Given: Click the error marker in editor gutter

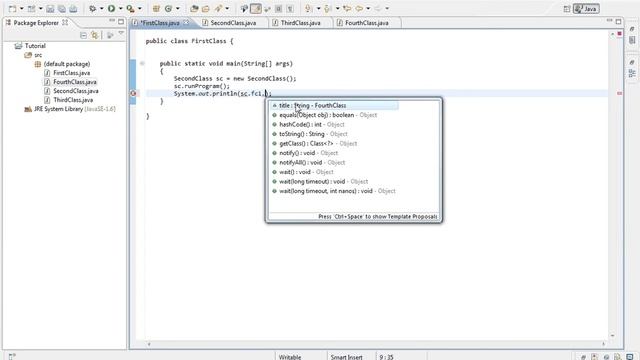Looking at the screenshot, I should click(133, 93).
